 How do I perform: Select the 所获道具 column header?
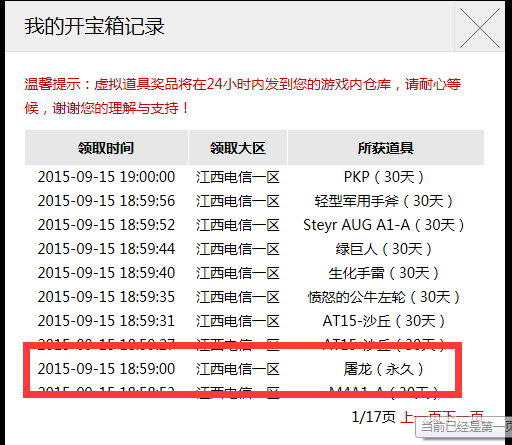386,148
